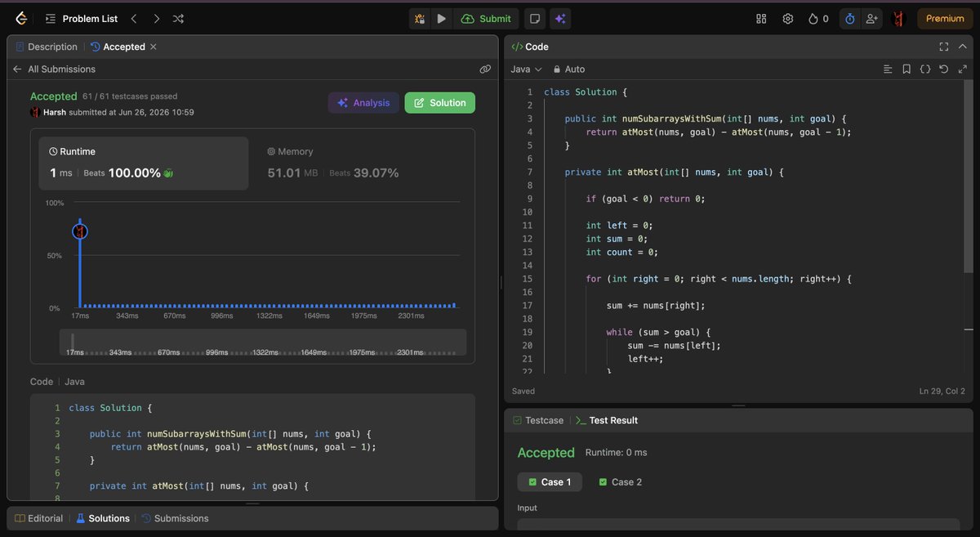Screen dimensions: 980x537
Task: Click the editor toolbar fullscreen icon
Action: pos(963,69)
